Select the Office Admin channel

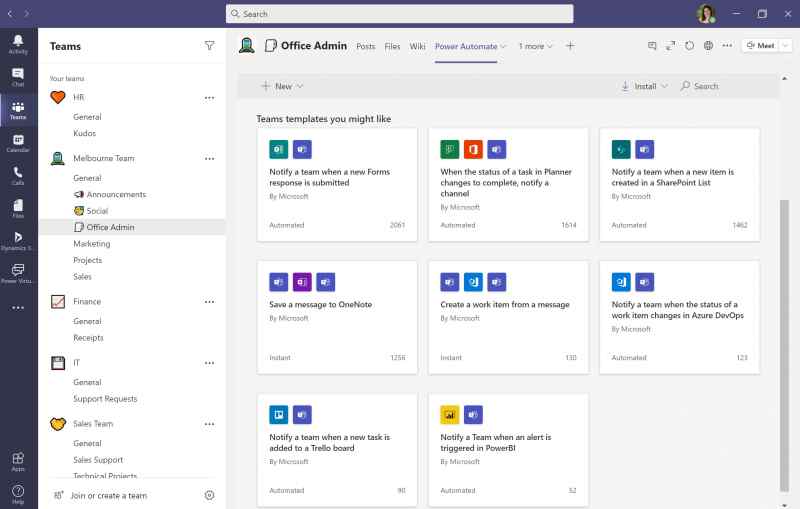click(x=132, y=227)
